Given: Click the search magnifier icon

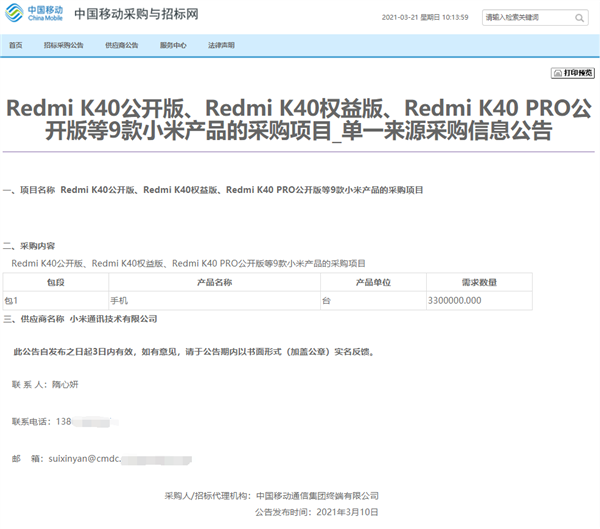Looking at the screenshot, I should point(579,18).
